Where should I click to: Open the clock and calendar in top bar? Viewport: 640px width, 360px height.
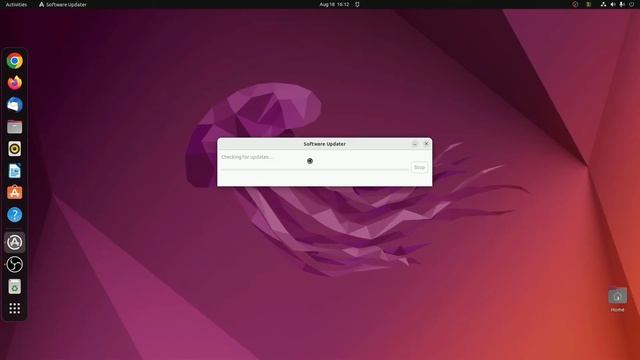click(x=334, y=4)
